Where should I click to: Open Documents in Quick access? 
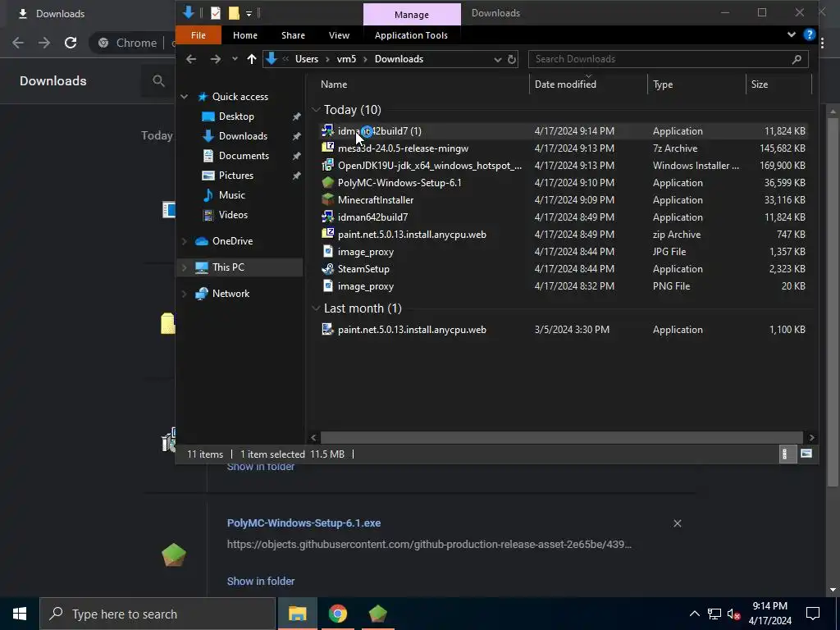244,156
